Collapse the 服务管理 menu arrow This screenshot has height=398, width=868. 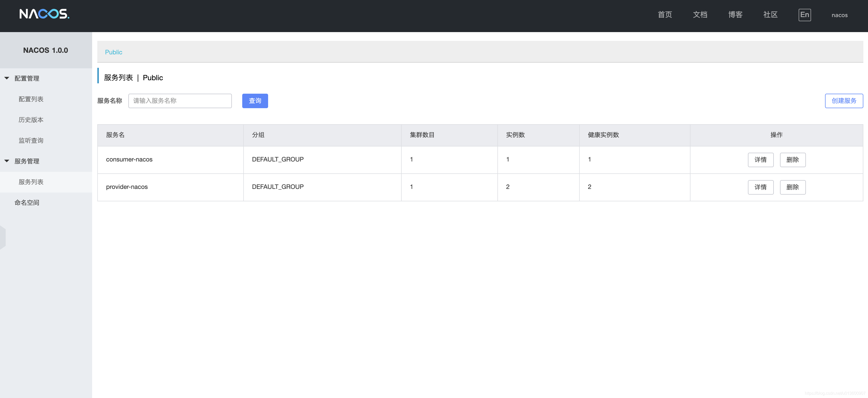[x=7, y=161]
